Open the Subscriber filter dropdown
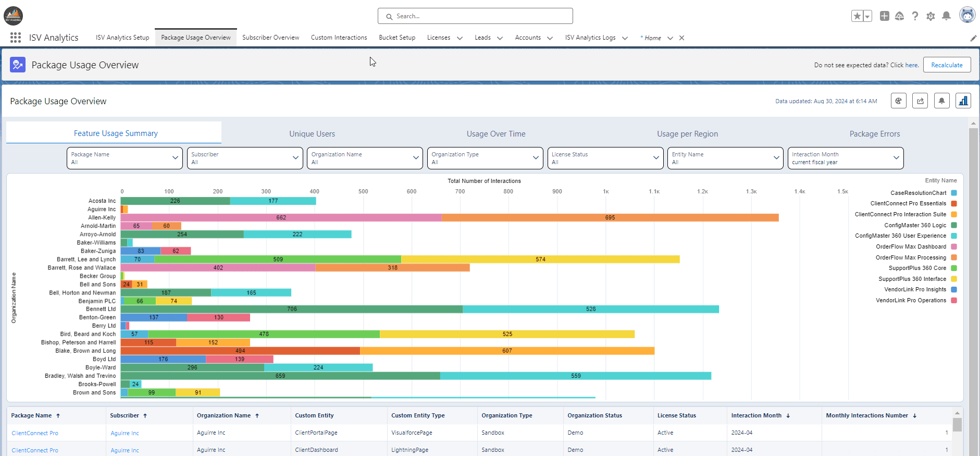Viewport: 980px width, 456px height. 245,158
